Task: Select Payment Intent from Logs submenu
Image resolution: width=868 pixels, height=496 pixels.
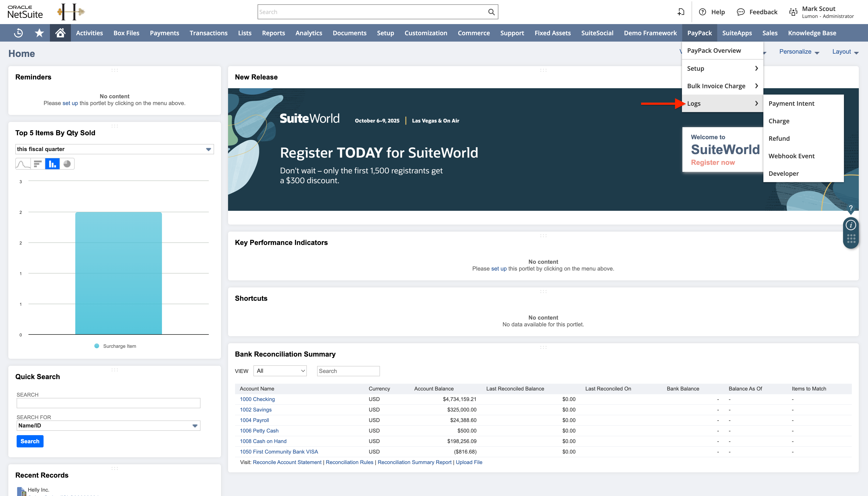Action: (791, 104)
